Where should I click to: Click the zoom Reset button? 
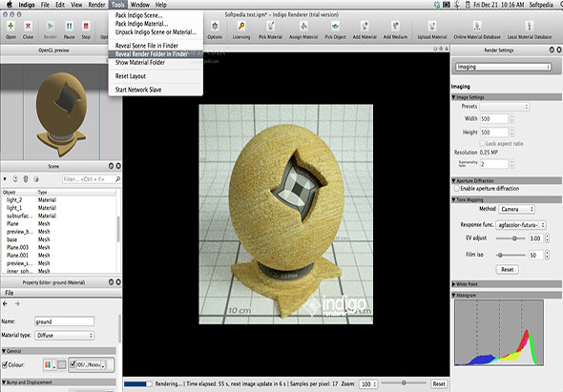point(439,384)
